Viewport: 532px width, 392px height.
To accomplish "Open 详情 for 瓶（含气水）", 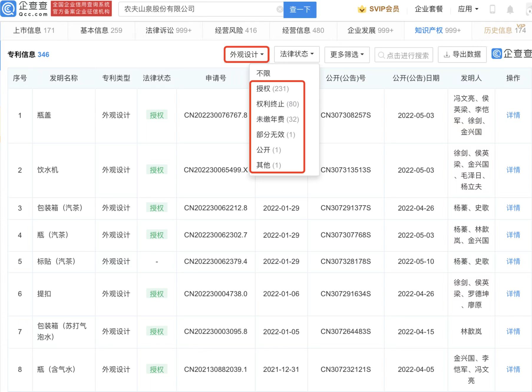I will pyautogui.click(x=513, y=369).
